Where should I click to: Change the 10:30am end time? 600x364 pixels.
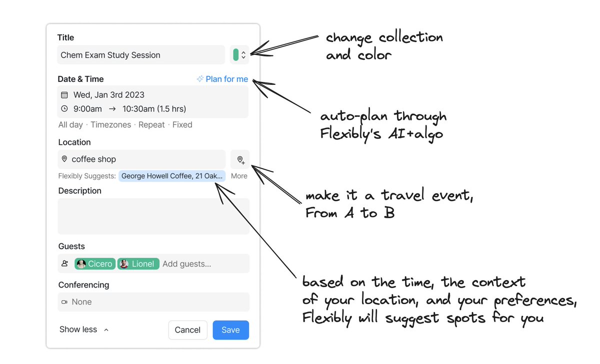[137, 109]
